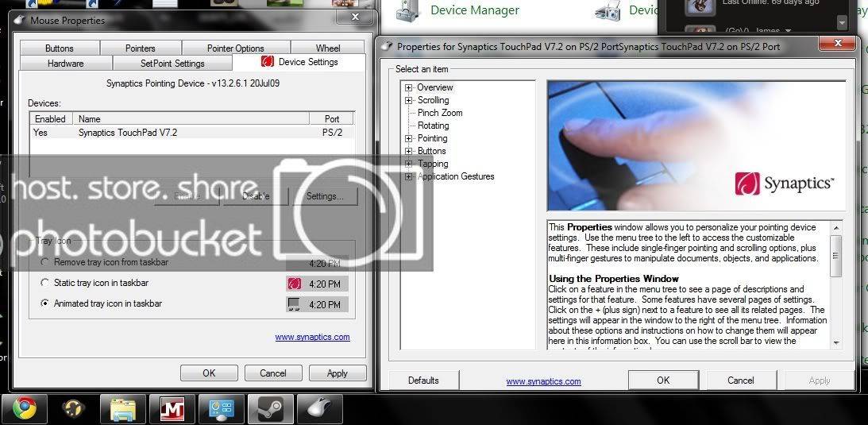Click the static red tray icon preview
The width and height of the screenshot is (868, 425).
tap(295, 284)
